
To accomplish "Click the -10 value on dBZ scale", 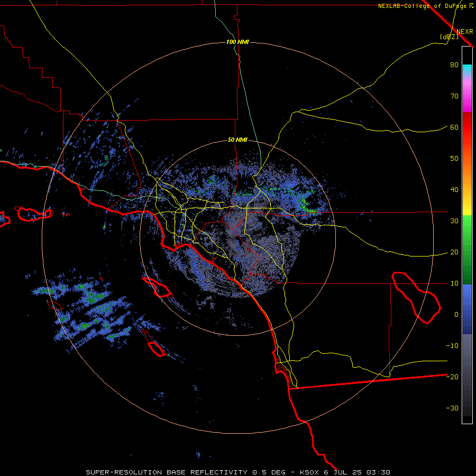I will [452, 345].
